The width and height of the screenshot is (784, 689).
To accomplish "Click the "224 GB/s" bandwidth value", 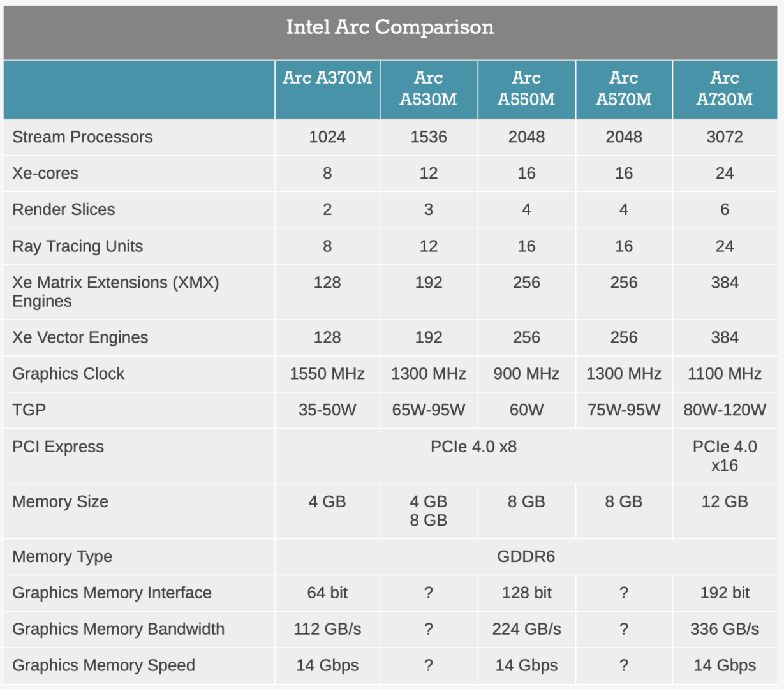I will (x=526, y=629).
